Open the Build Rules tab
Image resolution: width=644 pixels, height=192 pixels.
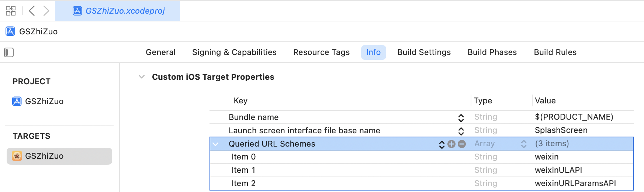click(555, 52)
